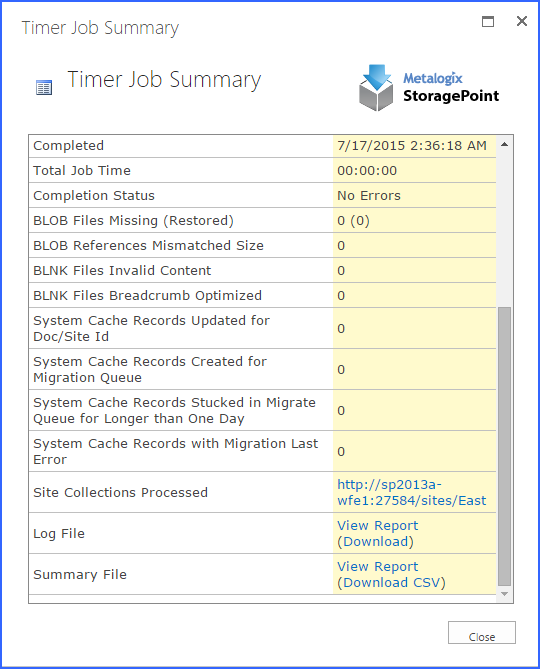
Task: Click the Close button
Action: 482,632
